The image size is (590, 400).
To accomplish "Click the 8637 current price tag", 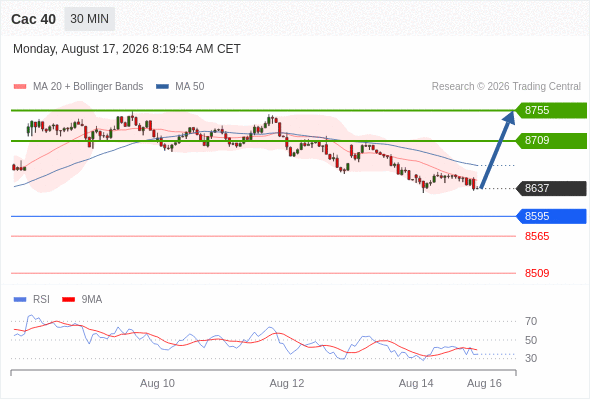I will 551,188.
